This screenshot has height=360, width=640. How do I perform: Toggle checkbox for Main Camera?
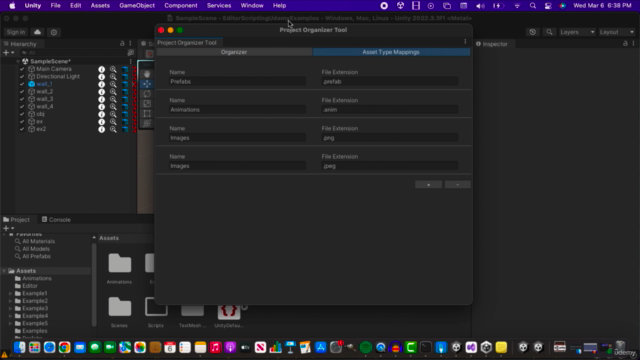(x=22, y=69)
